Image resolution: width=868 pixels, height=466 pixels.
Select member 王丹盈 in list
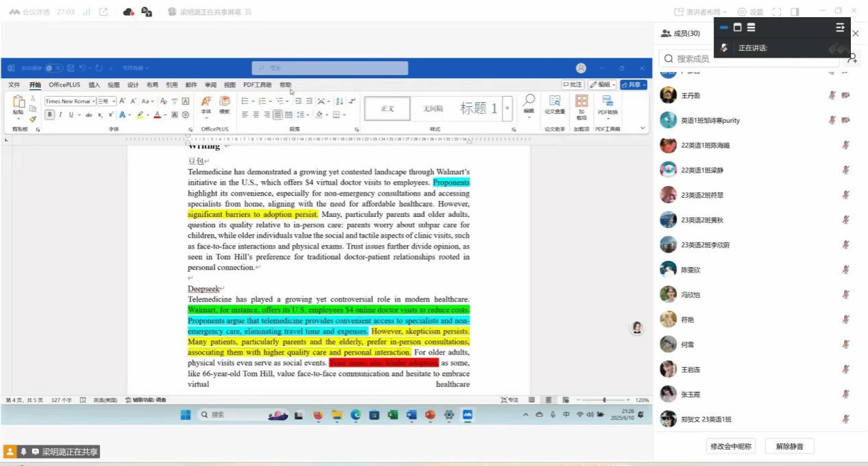coord(758,95)
